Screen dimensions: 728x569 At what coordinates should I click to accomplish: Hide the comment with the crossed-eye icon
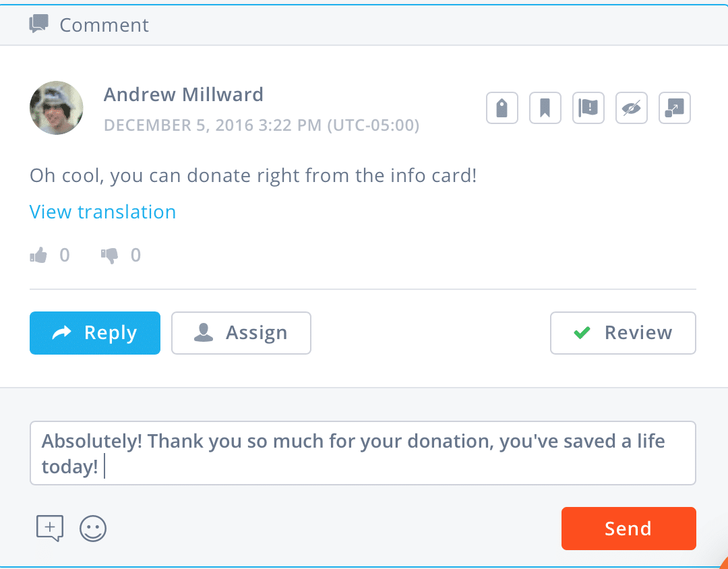pyautogui.click(x=632, y=108)
